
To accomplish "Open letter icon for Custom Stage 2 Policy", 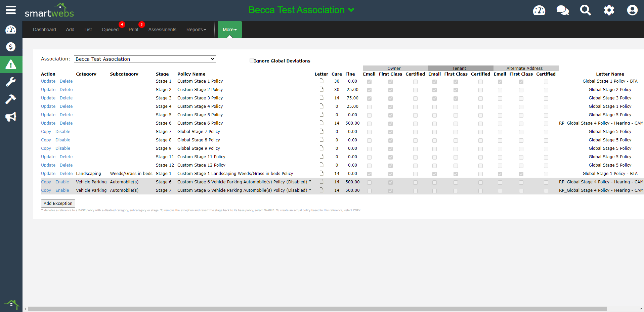I will (321, 89).
